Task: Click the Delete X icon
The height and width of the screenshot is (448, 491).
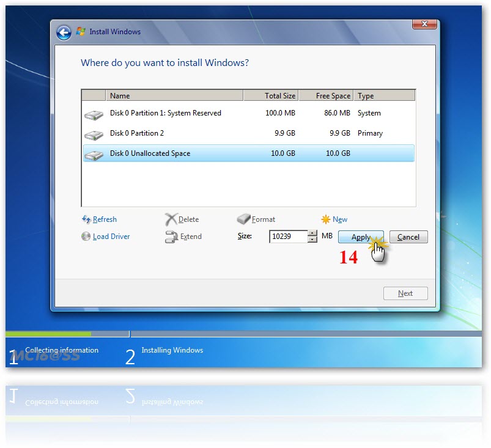Action: click(x=171, y=219)
